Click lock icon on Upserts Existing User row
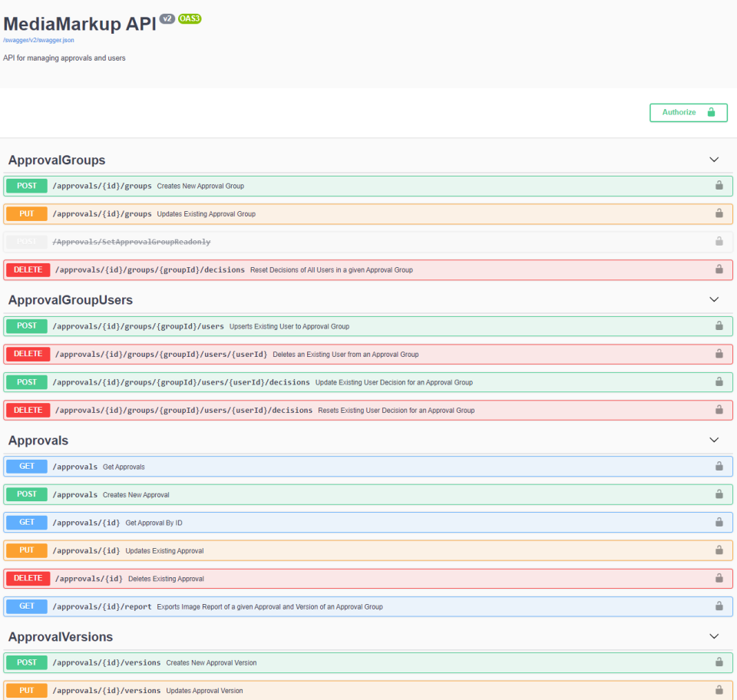The height and width of the screenshot is (700, 737). [x=719, y=325]
